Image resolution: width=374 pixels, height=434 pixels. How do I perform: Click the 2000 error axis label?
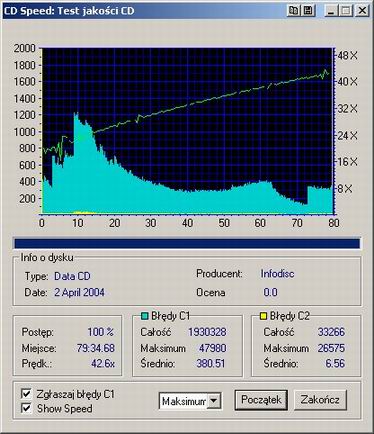25,48
